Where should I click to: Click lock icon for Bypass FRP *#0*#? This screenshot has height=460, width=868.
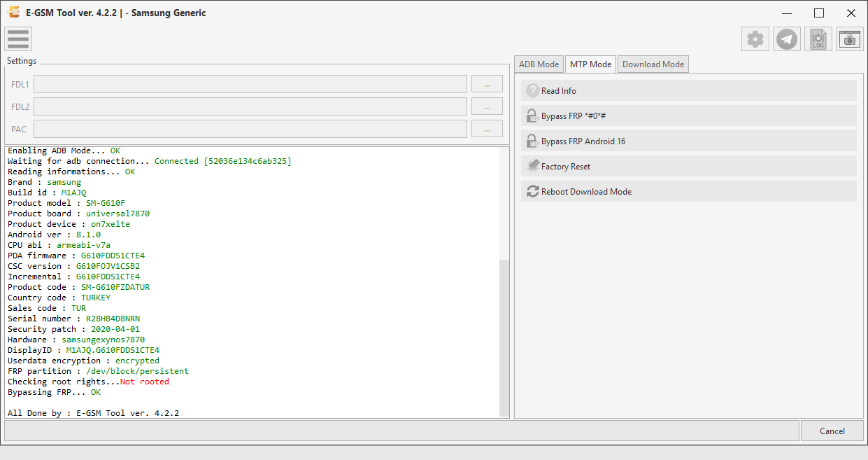tap(532, 116)
